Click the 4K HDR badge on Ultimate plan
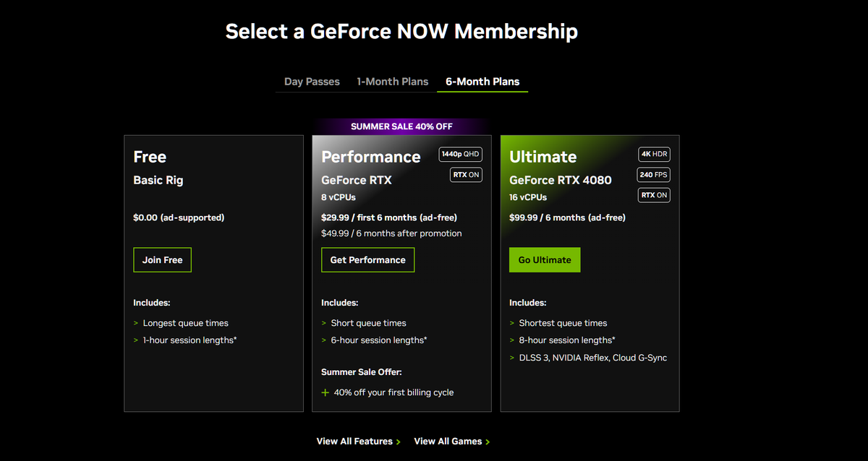Screen dimensions: 868x461 [x=653, y=154]
